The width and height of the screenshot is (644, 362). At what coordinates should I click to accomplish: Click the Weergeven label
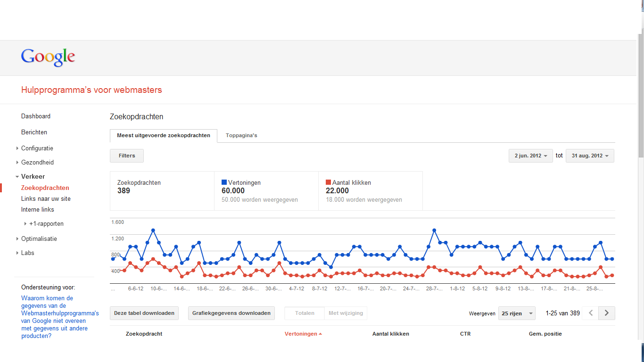482,313
